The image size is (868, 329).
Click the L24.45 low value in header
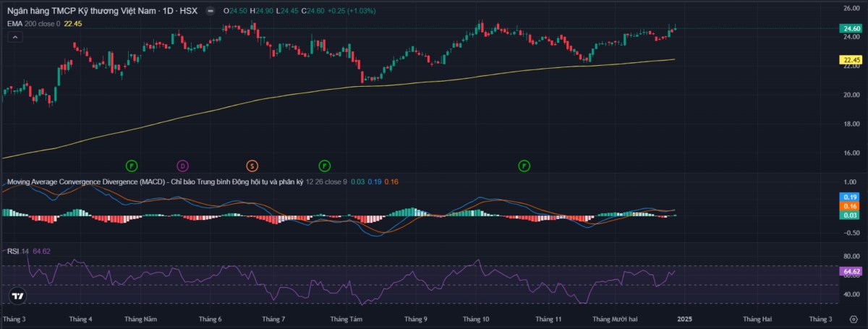click(x=286, y=11)
